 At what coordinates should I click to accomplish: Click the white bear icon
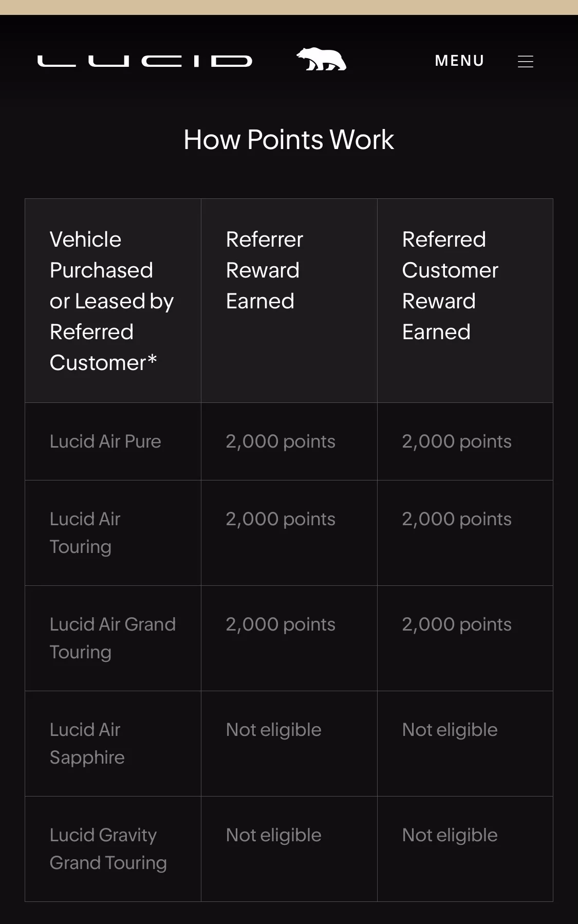click(322, 60)
